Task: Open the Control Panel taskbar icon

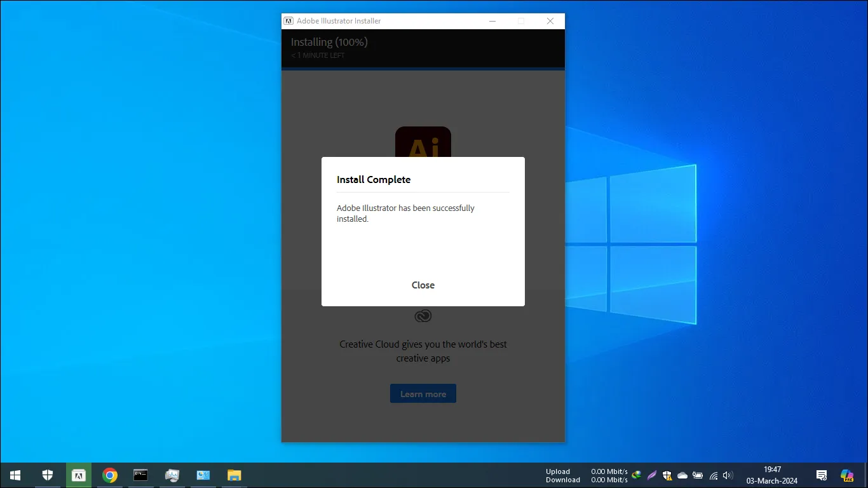Action: [203, 475]
